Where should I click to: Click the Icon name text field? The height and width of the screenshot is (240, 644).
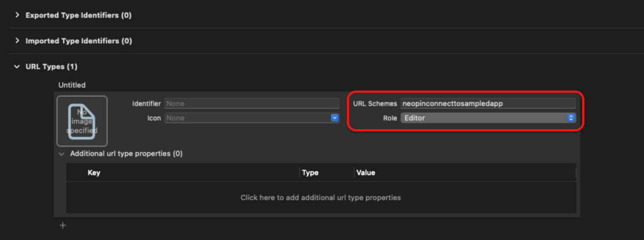pyautogui.click(x=247, y=118)
